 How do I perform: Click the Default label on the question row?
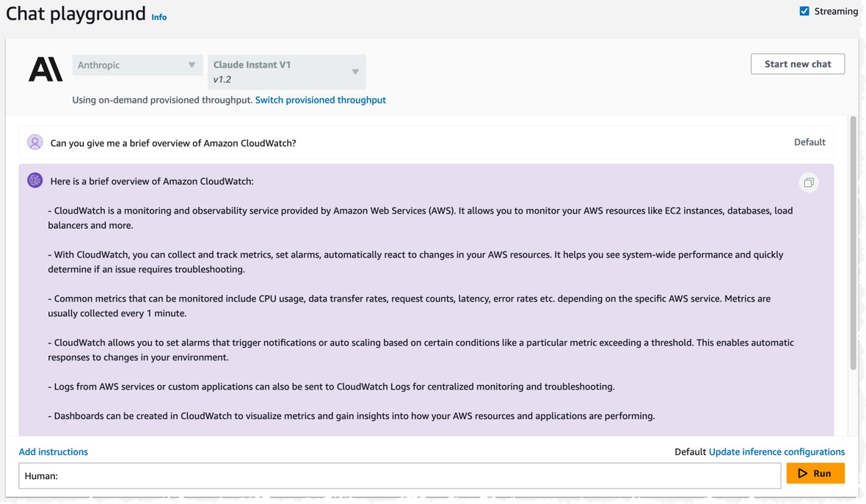pyautogui.click(x=809, y=142)
